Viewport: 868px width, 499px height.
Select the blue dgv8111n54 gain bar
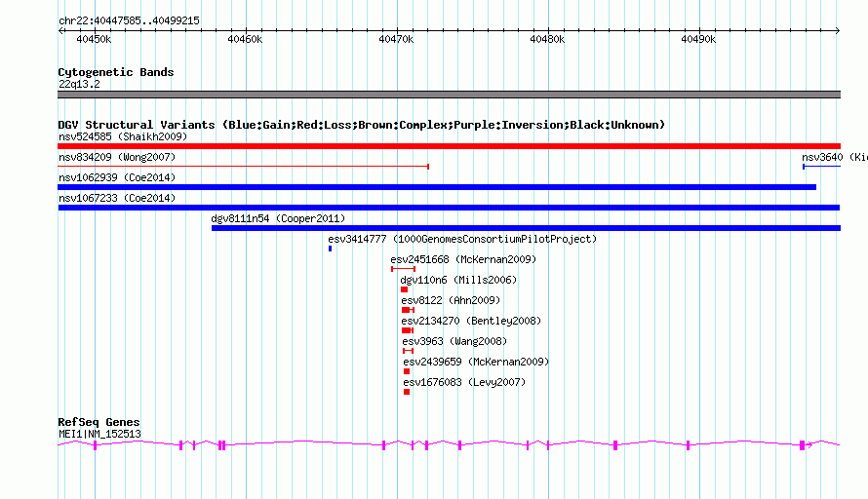(526, 228)
